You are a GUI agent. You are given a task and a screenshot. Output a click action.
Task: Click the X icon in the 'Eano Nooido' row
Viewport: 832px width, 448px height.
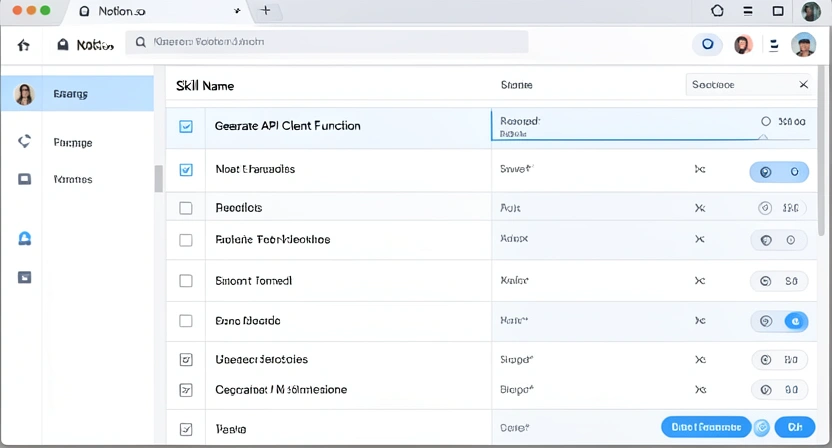tap(700, 321)
